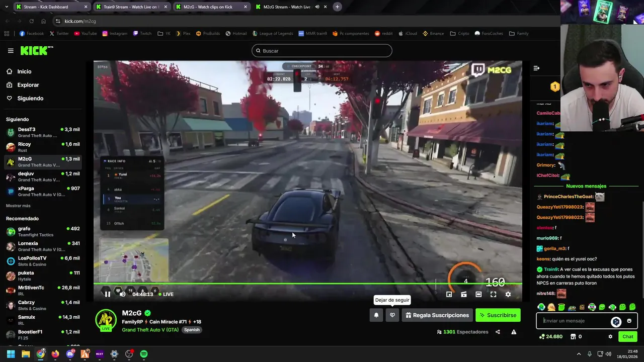The image size is (644, 362).
Task: Unfollow M2cG with the heart button
Action: (392, 315)
